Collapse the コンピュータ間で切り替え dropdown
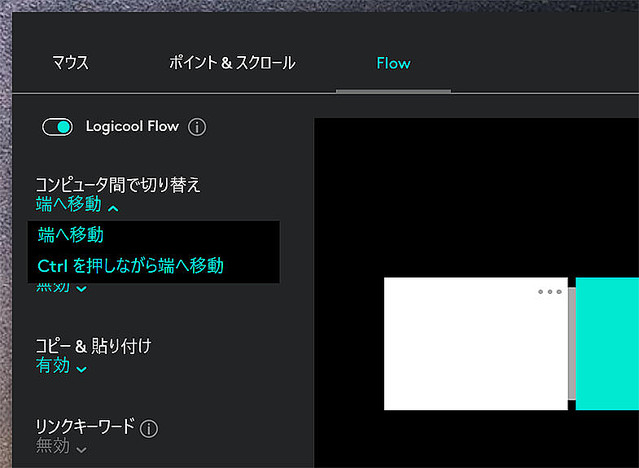 [77, 204]
